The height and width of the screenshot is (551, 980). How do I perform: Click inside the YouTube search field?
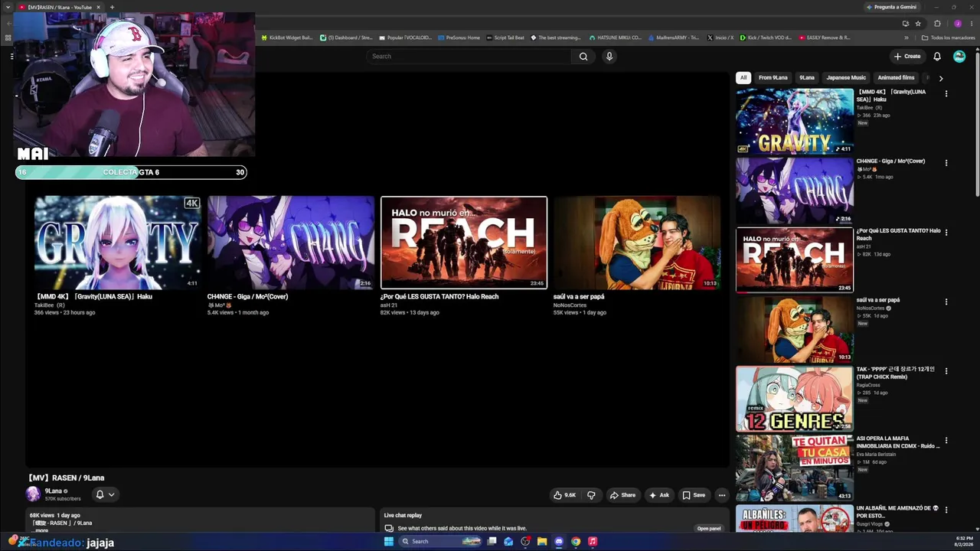pos(469,57)
